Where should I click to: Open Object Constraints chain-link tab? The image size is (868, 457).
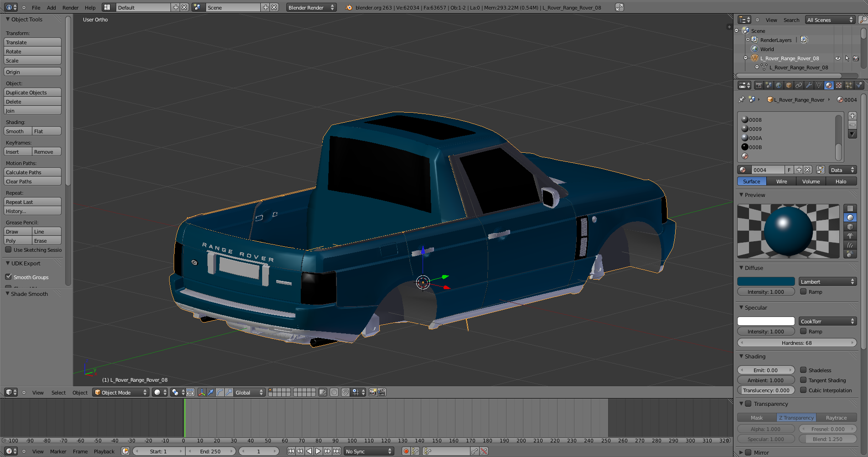pos(799,85)
